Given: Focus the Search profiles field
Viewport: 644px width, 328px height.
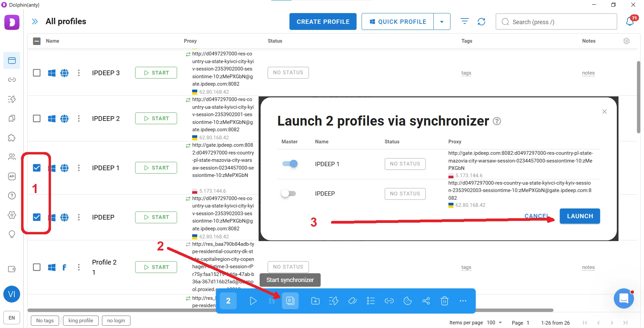Looking at the screenshot, I should pos(556,22).
